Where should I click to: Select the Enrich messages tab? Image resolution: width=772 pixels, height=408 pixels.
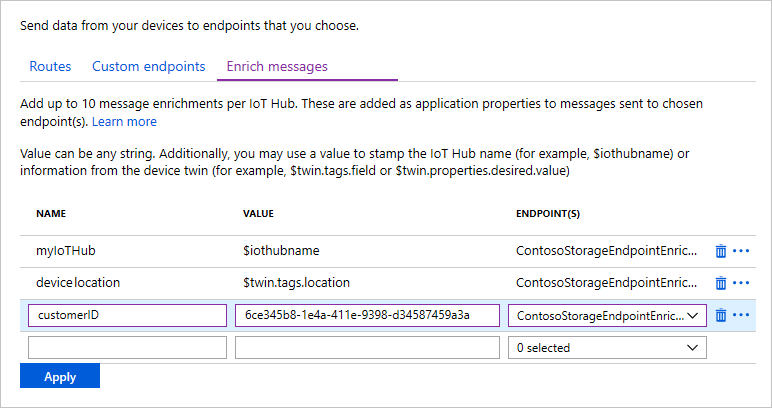click(277, 67)
